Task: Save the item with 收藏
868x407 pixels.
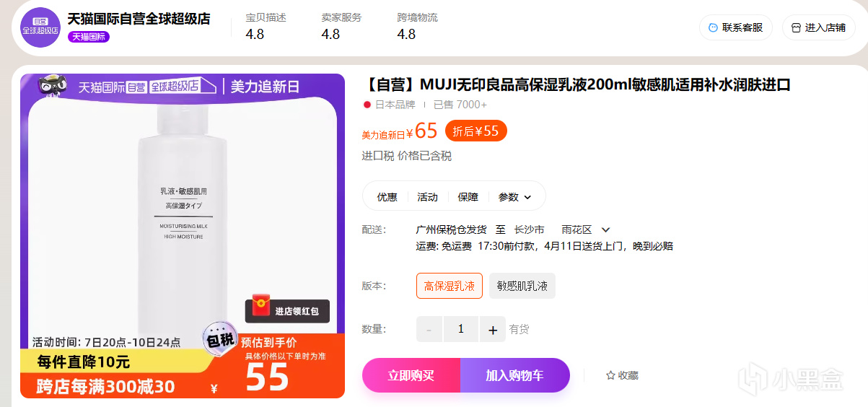Action: click(622, 375)
